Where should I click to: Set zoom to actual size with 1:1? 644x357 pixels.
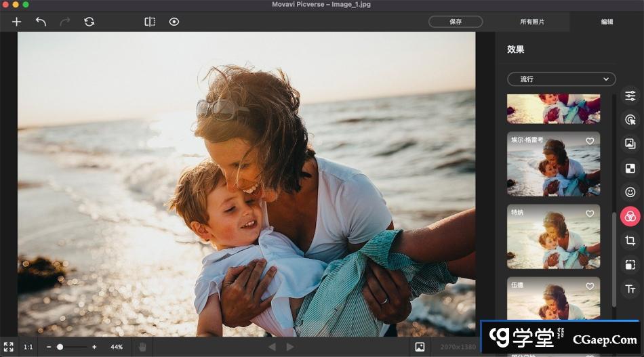28,347
